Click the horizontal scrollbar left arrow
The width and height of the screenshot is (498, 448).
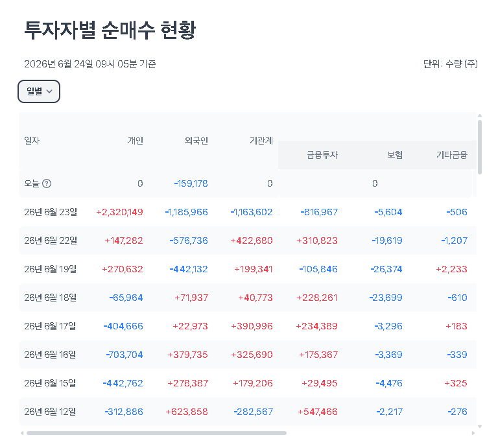pos(22,433)
